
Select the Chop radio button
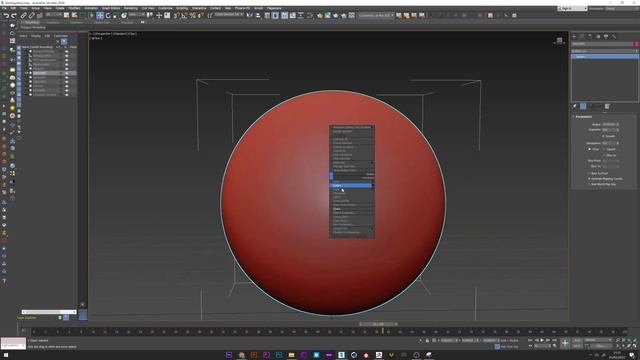[590, 149]
